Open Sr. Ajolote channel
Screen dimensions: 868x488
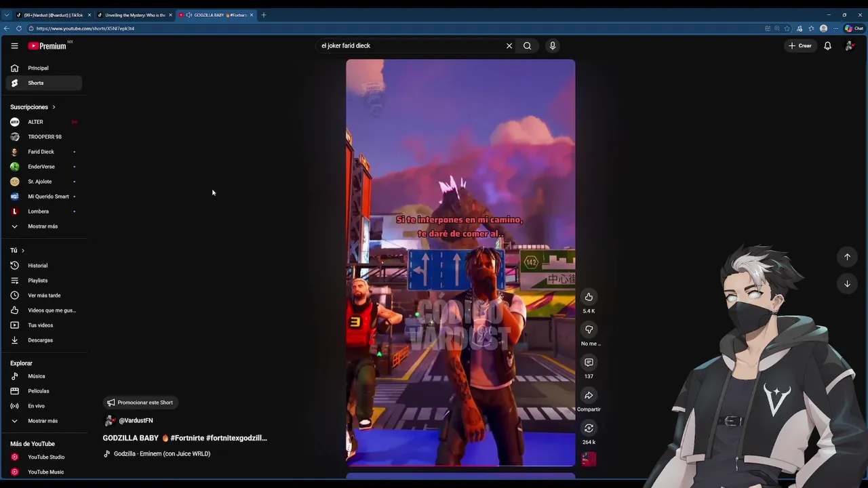(44, 182)
